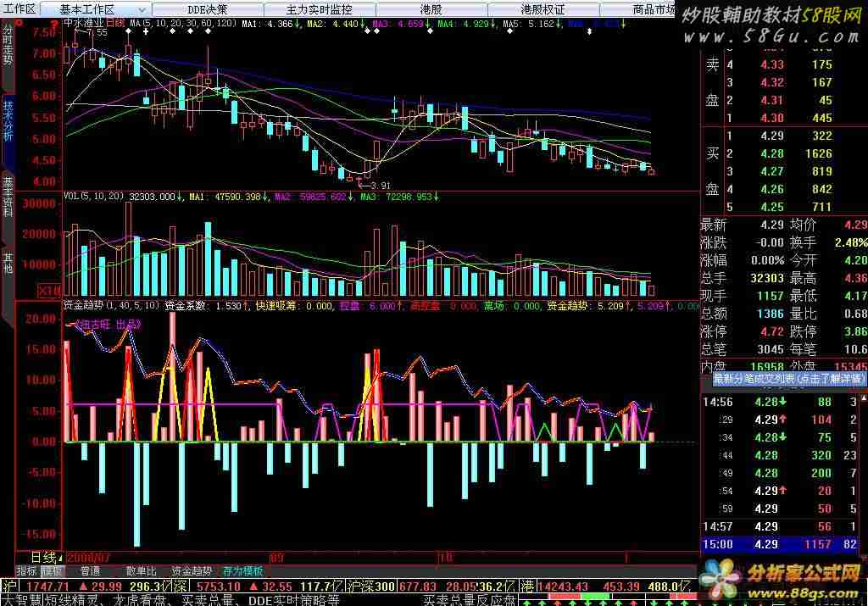Select the 资金趋势 template
This screenshot has width=868, height=606.
[192, 570]
